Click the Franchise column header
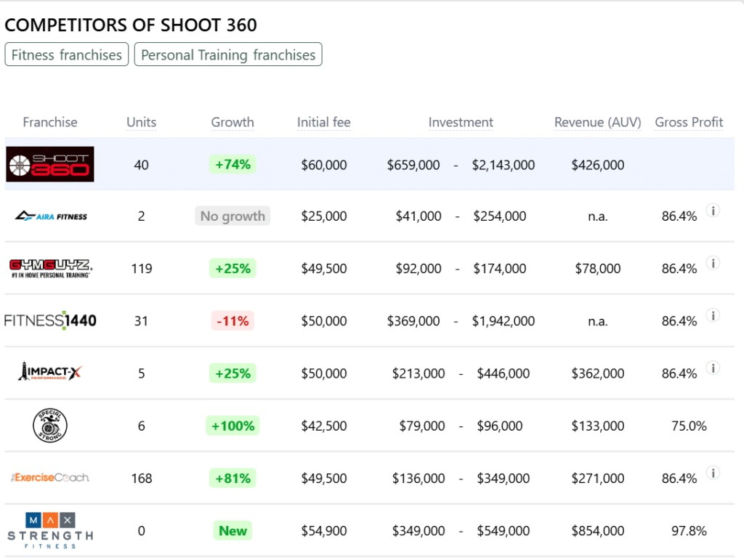 50,122
